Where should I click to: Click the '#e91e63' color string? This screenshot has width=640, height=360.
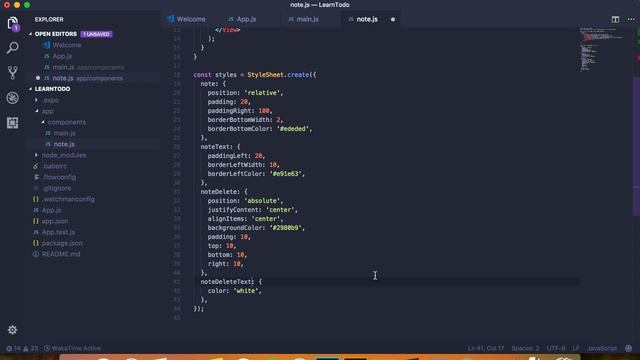[x=285, y=174]
